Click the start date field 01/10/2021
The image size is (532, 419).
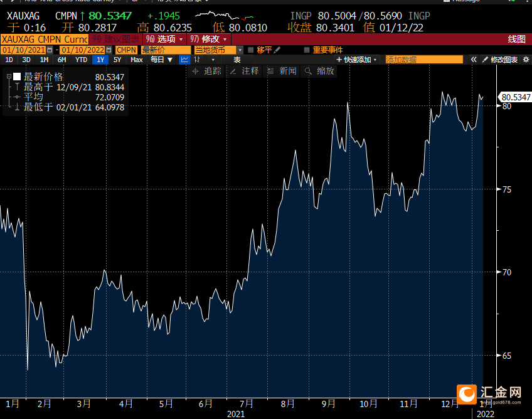(23, 50)
